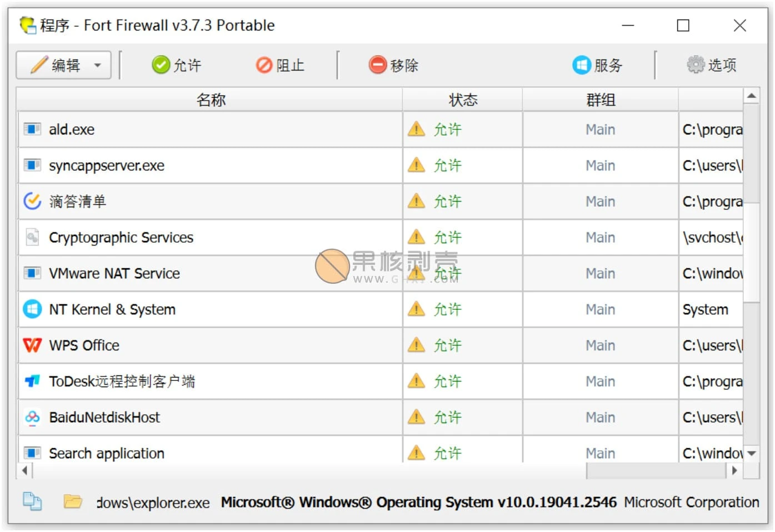Click the vertical scrollbar thumb
Screen dimensions: 775x532
click(x=752, y=253)
